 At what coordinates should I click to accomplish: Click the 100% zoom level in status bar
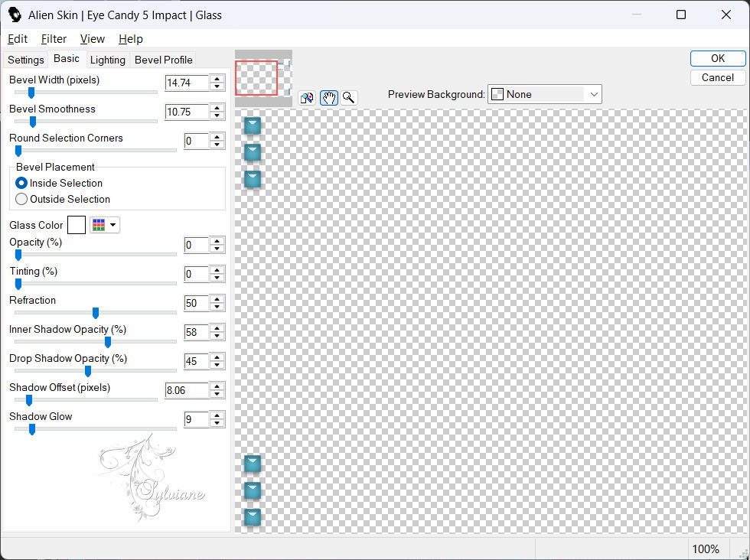pyautogui.click(x=706, y=549)
